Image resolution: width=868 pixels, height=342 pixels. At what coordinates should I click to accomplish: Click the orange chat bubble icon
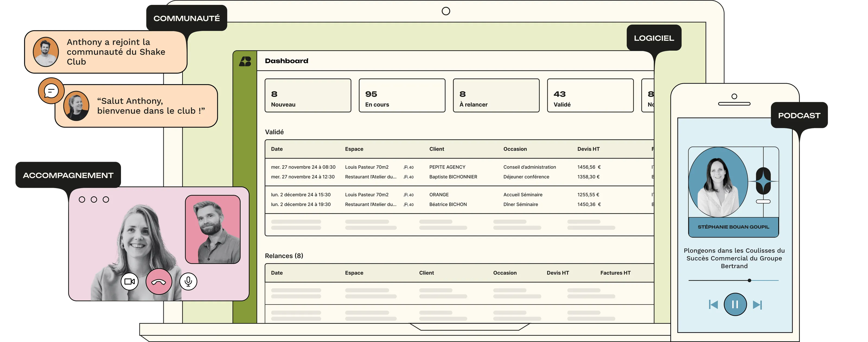point(51,91)
